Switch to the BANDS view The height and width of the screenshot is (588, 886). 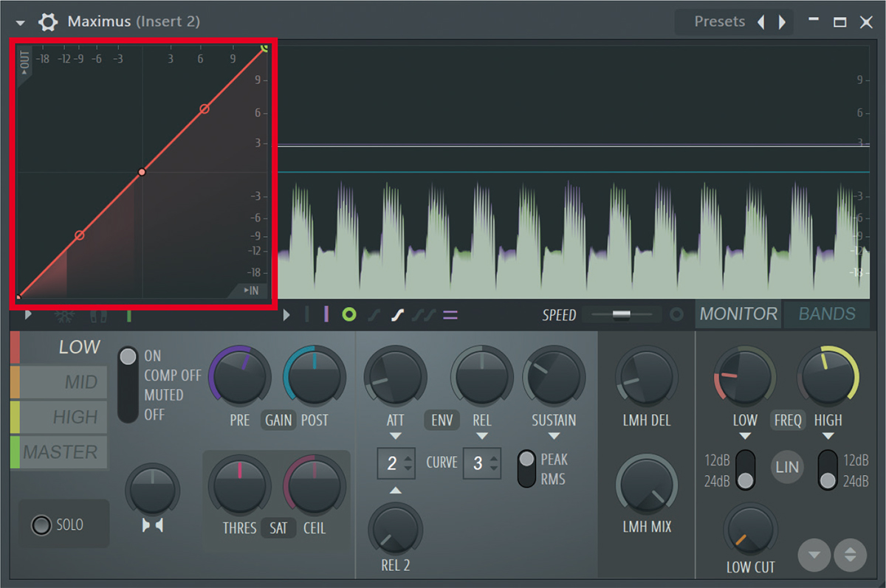coord(827,314)
